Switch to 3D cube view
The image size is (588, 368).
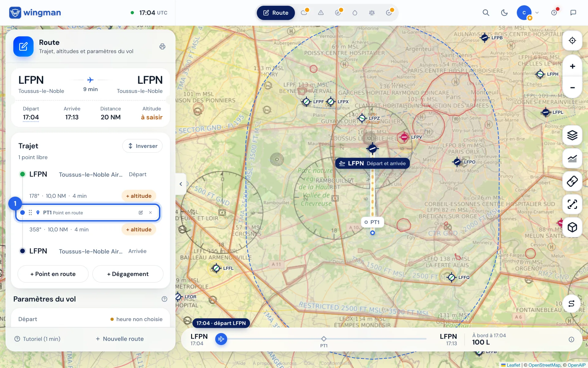point(572,227)
